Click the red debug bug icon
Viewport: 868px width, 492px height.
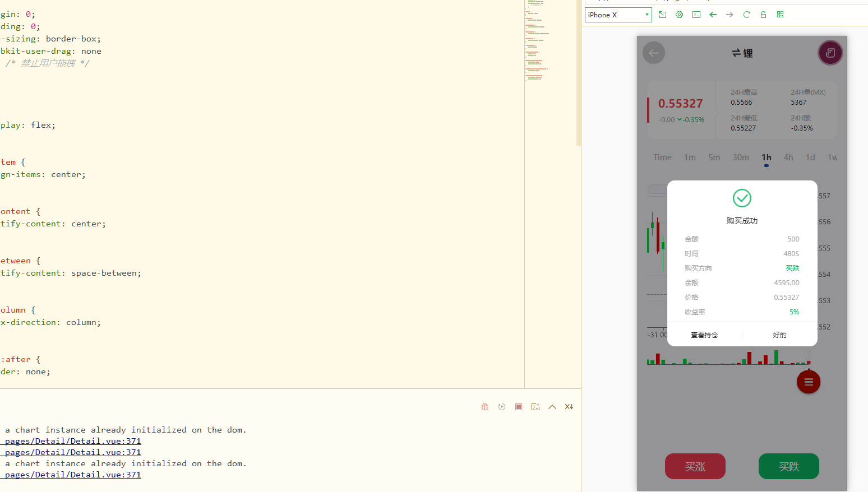tap(484, 407)
